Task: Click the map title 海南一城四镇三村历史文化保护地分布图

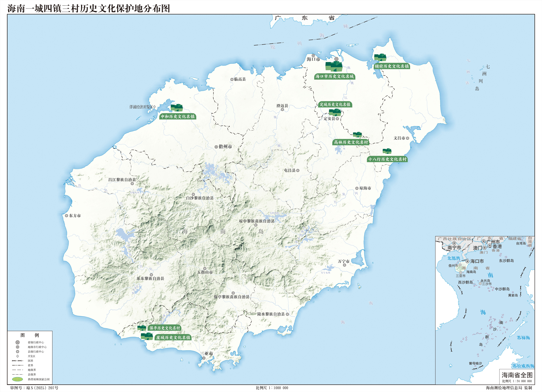Action: (x=89, y=9)
